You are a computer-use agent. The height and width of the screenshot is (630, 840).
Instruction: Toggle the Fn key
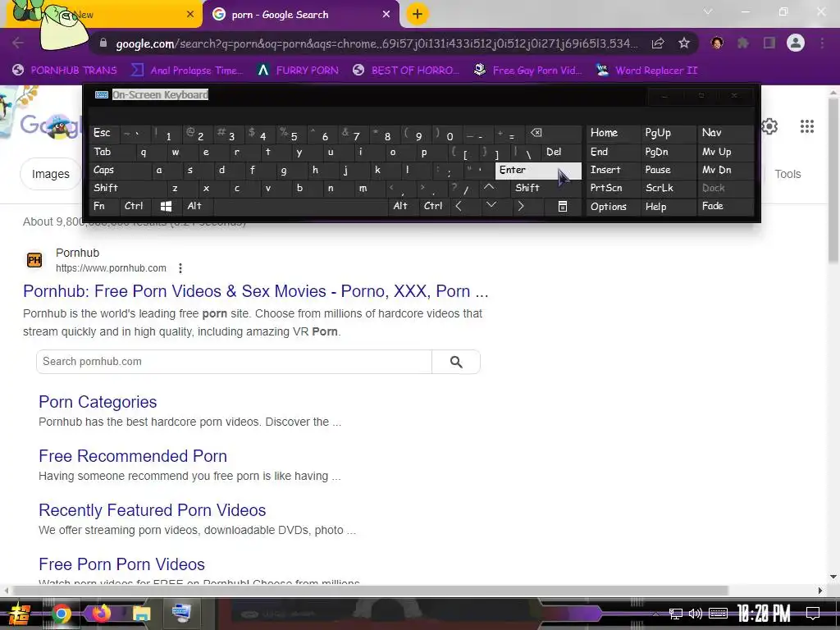pyautogui.click(x=104, y=206)
